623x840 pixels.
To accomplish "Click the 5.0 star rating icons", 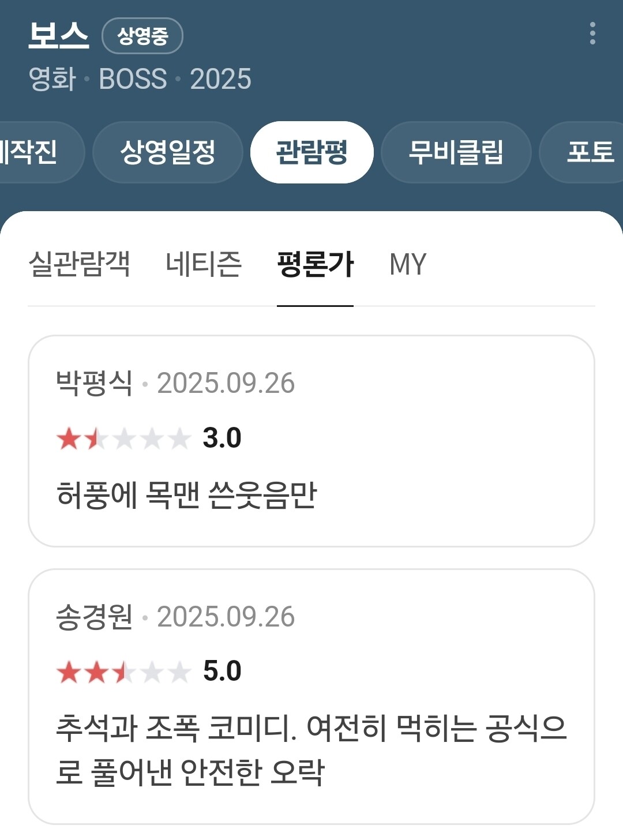I will point(123,672).
